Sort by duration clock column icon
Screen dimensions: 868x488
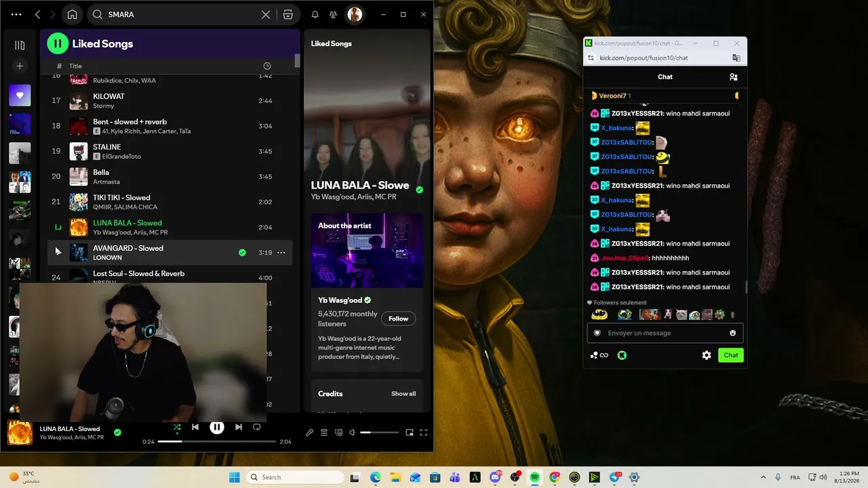[267, 66]
